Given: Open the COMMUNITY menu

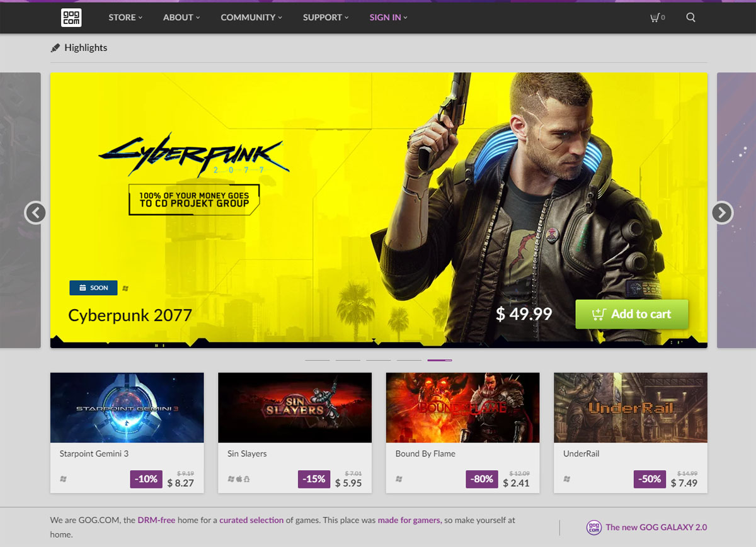Looking at the screenshot, I should pyautogui.click(x=251, y=18).
